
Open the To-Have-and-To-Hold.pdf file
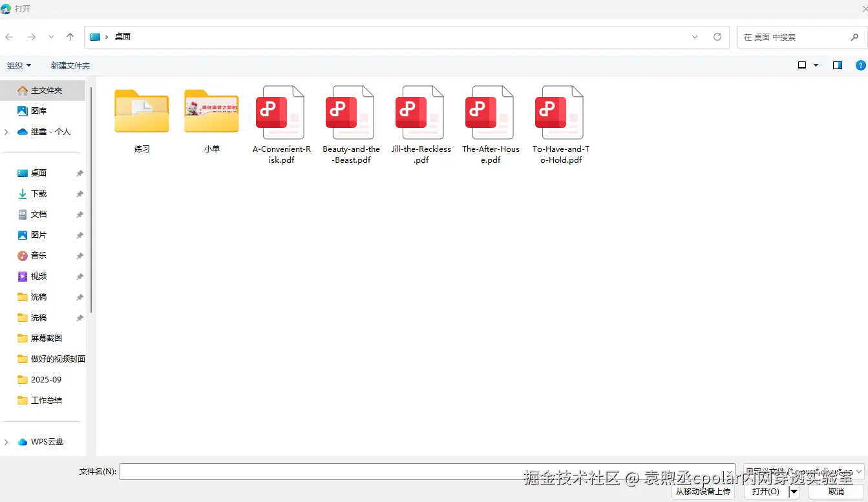coord(560,113)
